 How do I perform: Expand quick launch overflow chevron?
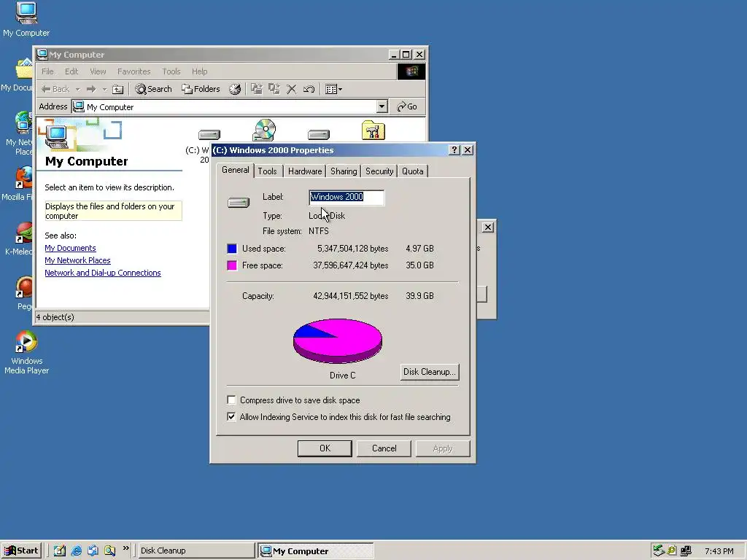[x=125, y=548]
